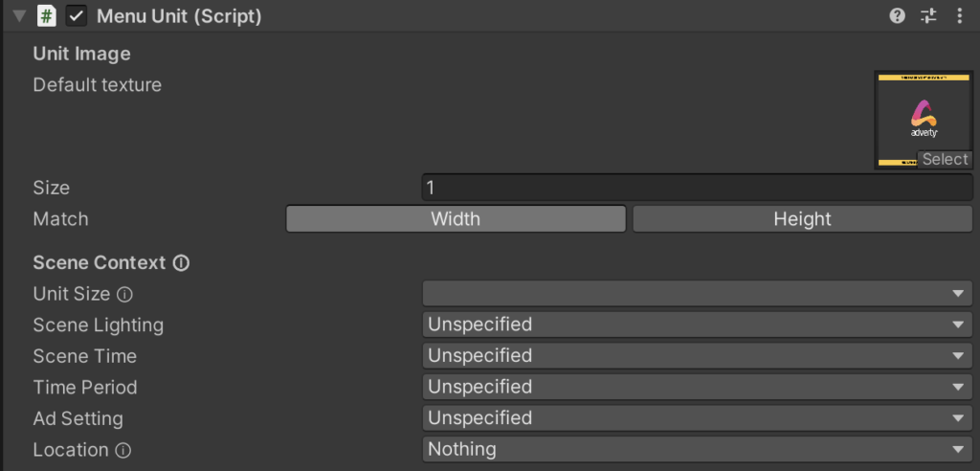Image resolution: width=980 pixels, height=471 pixels.
Task: Open the Scene Time dropdown
Action: tap(697, 356)
